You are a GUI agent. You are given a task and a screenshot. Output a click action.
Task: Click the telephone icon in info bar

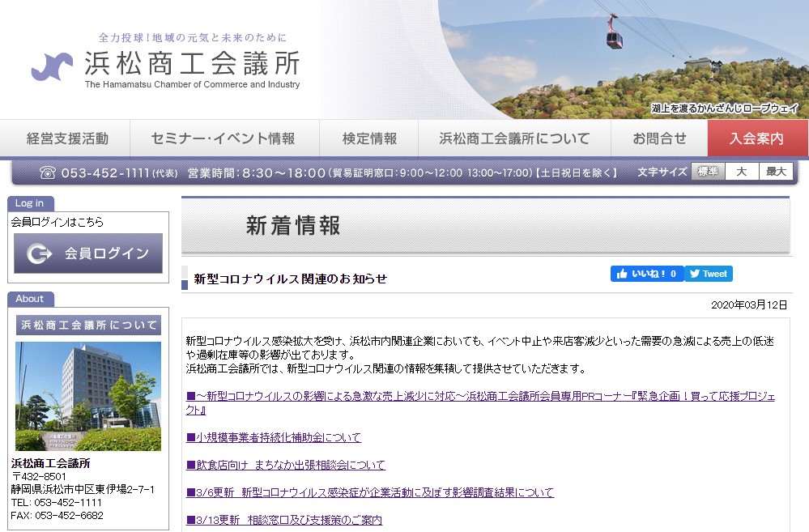coord(48,172)
